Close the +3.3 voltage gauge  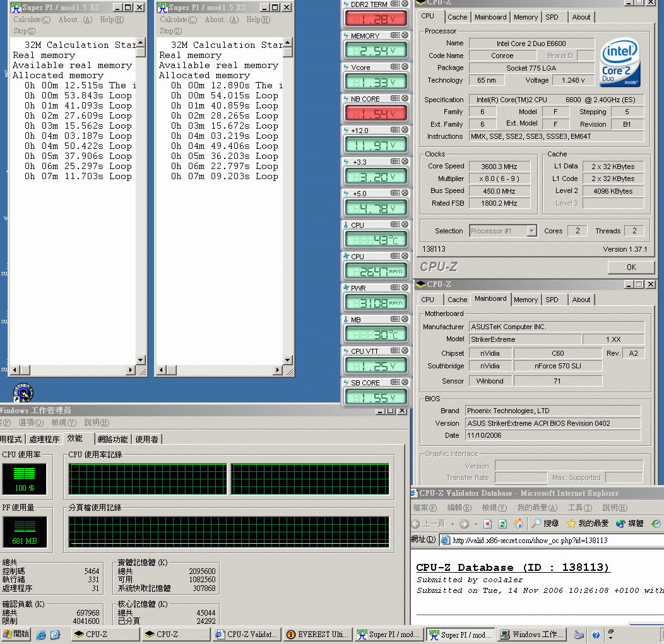[x=405, y=161]
